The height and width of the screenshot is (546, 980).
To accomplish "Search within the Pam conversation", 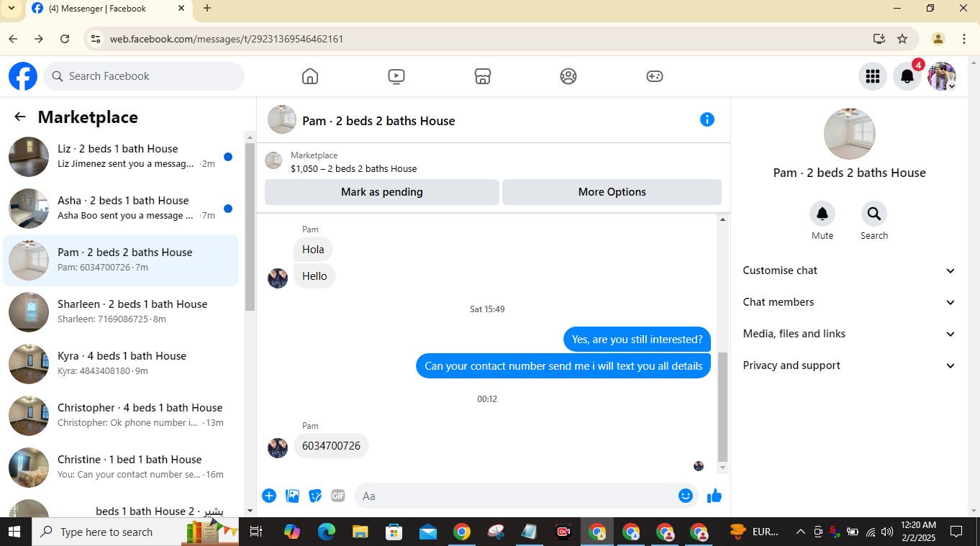I will click(874, 214).
